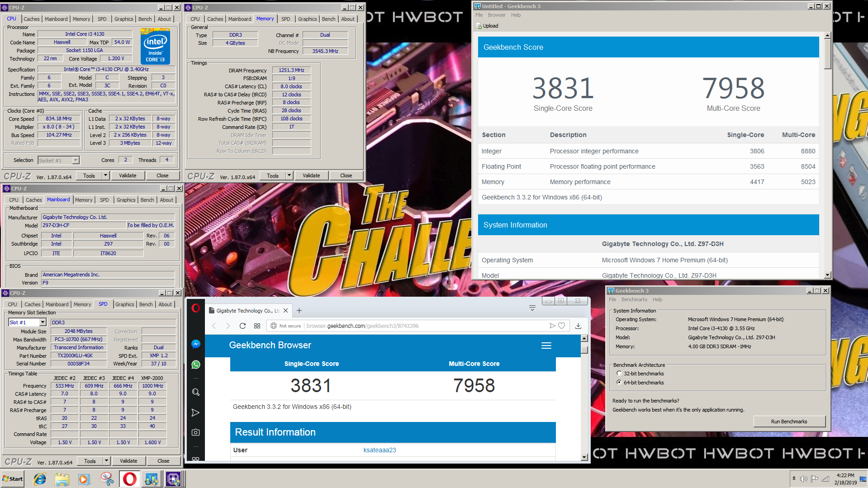Open the Slot #1 memory slot dropdown

[43, 322]
